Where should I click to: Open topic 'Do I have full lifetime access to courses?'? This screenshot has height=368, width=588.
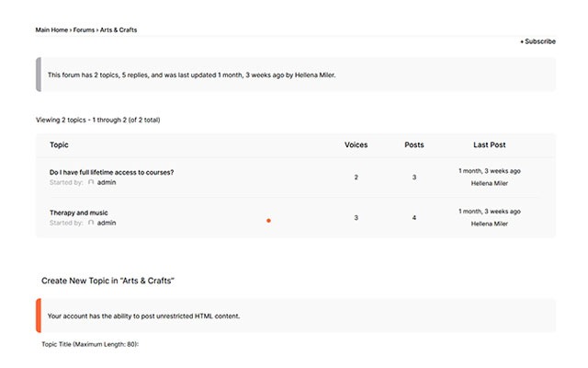(x=111, y=172)
